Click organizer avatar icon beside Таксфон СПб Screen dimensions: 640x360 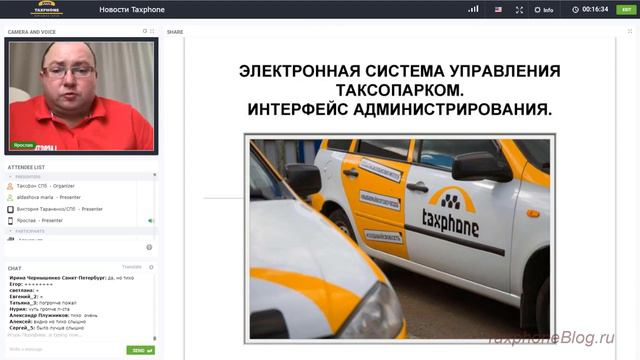tap(10, 186)
